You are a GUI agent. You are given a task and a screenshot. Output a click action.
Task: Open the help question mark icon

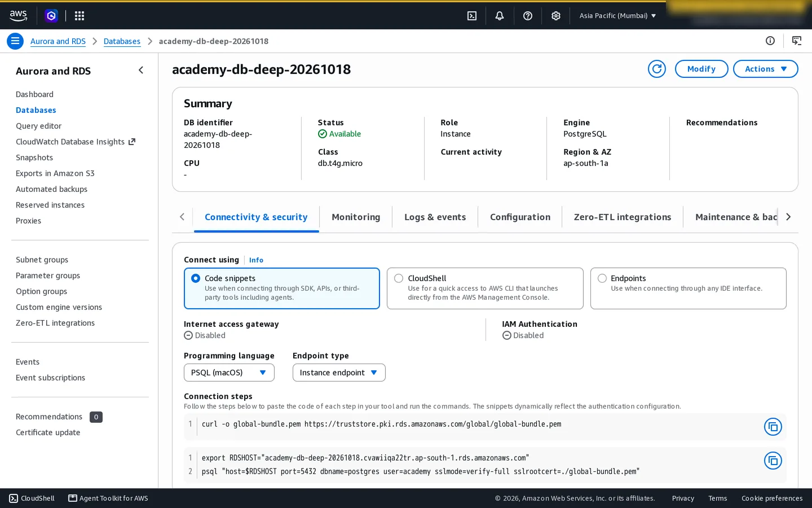(x=528, y=16)
